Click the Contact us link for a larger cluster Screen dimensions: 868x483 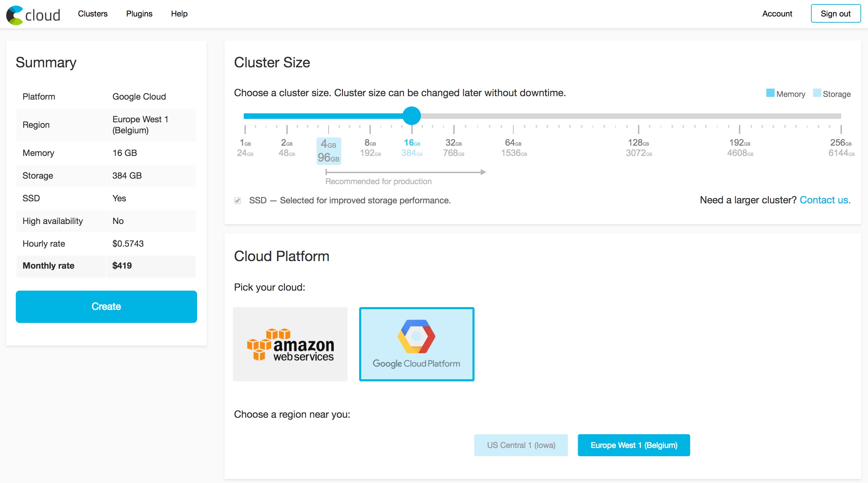(x=825, y=200)
